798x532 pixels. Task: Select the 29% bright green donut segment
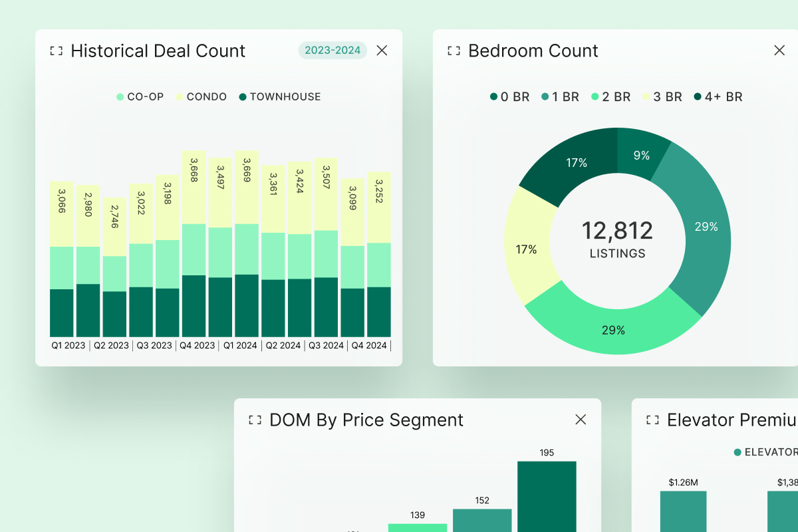[x=614, y=330]
